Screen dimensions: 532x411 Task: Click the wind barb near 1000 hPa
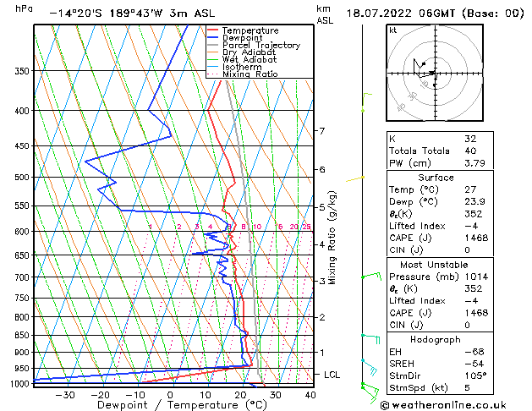click(370, 392)
